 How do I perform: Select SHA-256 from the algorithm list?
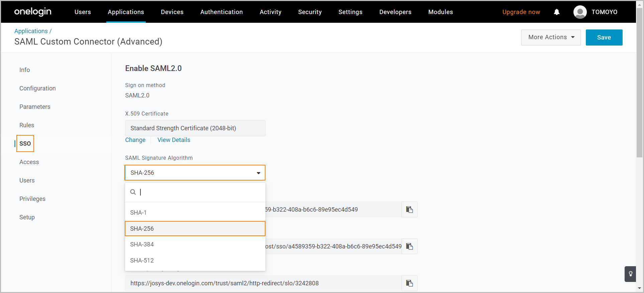click(195, 229)
